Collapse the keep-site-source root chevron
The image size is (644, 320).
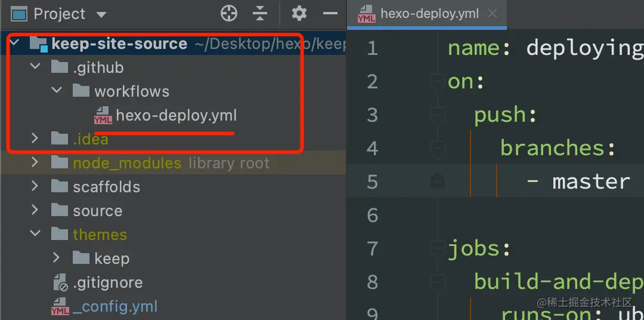14,42
